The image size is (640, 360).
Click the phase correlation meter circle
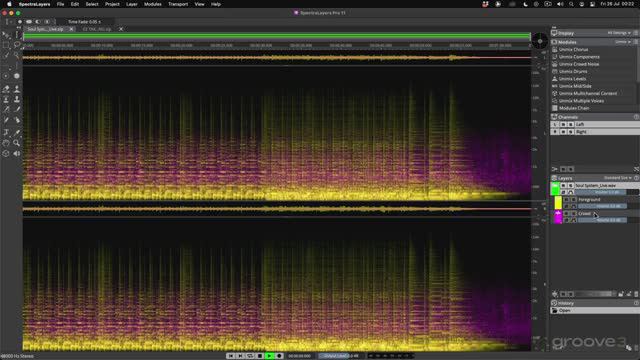(540, 41)
